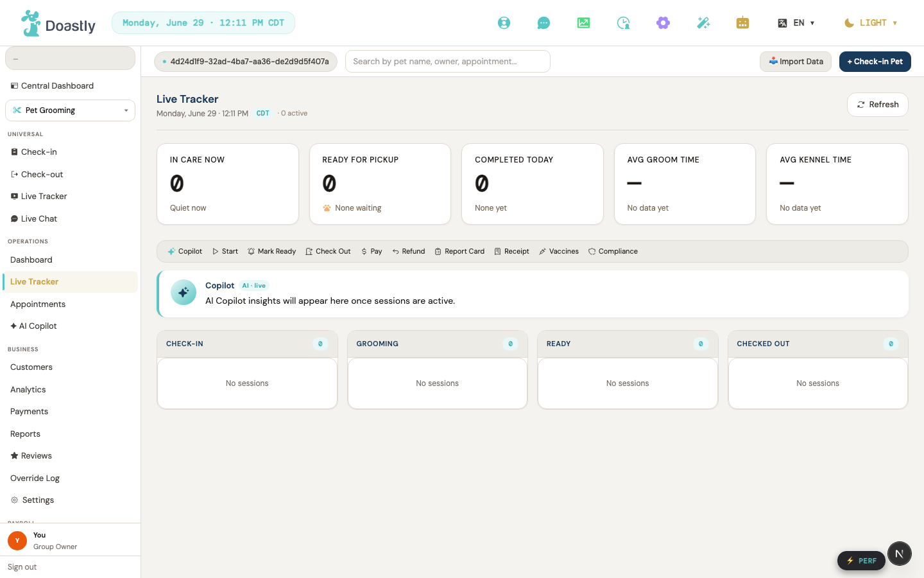The height and width of the screenshot is (578, 924).
Task: Click Mark Ready in the toolbar
Action: pyautogui.click(x=272, y=252)
